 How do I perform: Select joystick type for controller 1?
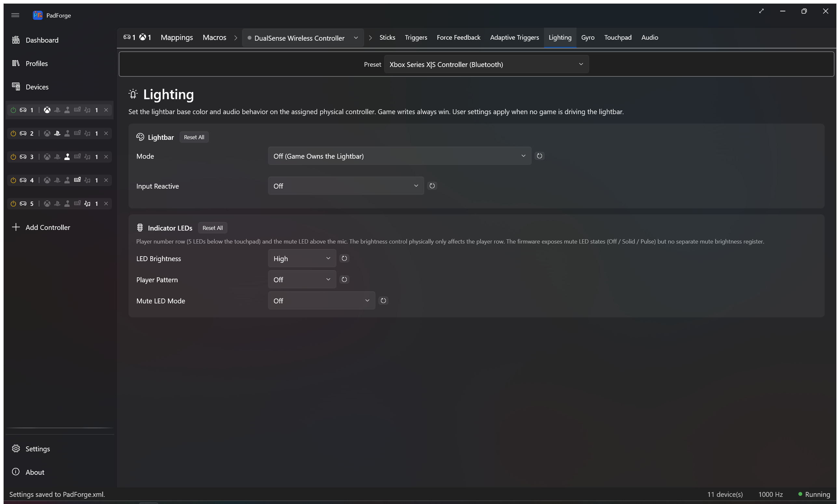pos(67,110)
